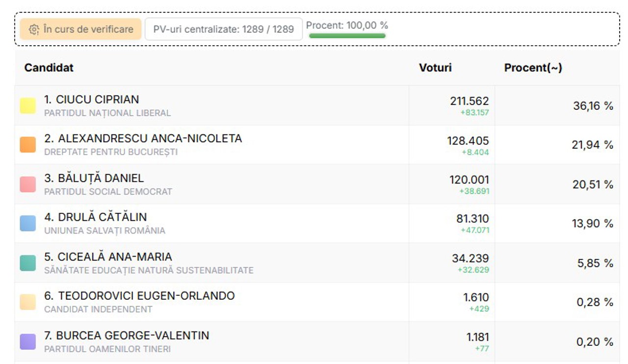Click the gear icon beside În curs de verificare

pyautogui.click(x=33, y=29)
